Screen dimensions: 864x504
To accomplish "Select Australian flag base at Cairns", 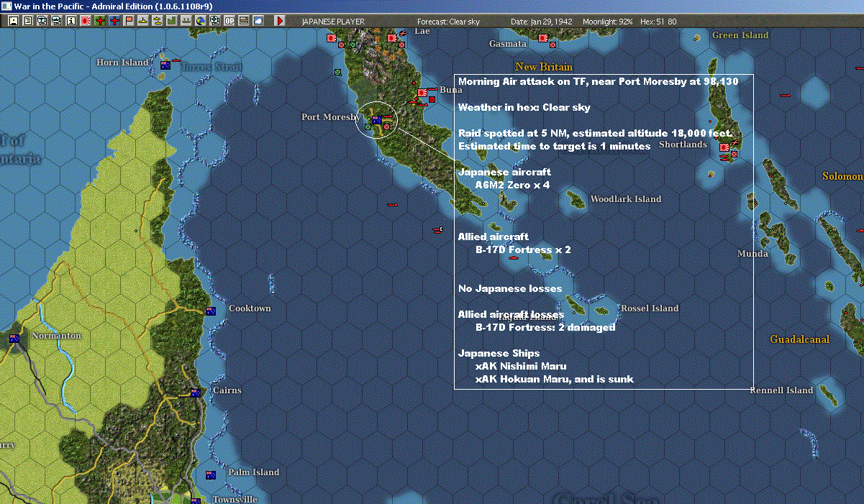I will coord(195,393).
